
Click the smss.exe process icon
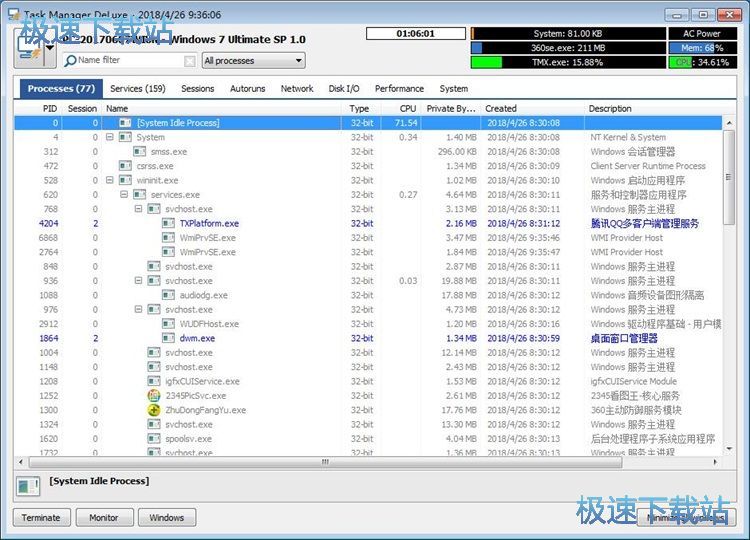[x=139, y=152]
